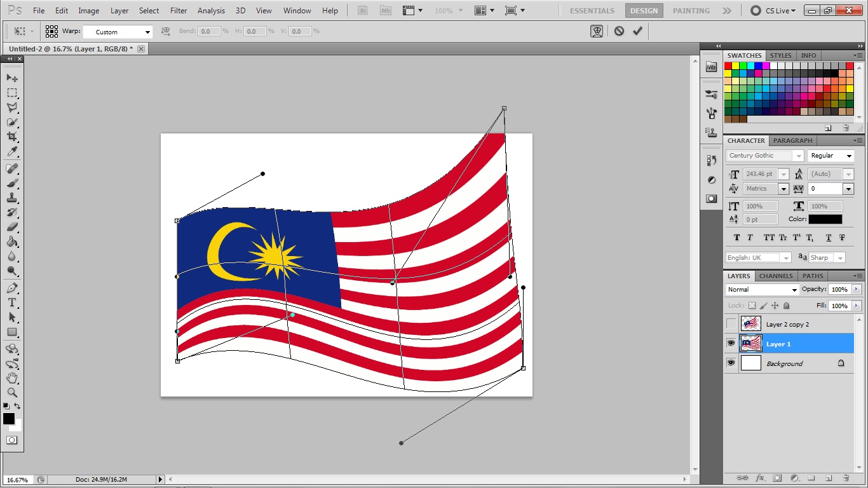
Task: Open the Swatches panel options menu
Action: 858,55
